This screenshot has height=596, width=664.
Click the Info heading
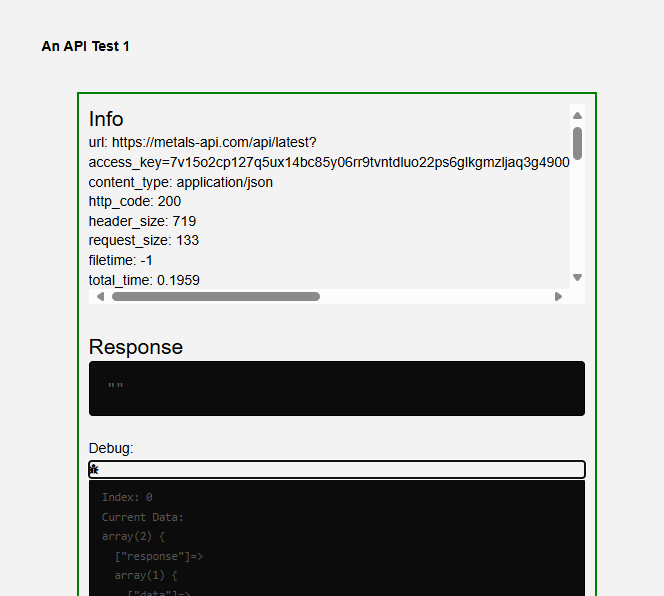pos(106,119)
